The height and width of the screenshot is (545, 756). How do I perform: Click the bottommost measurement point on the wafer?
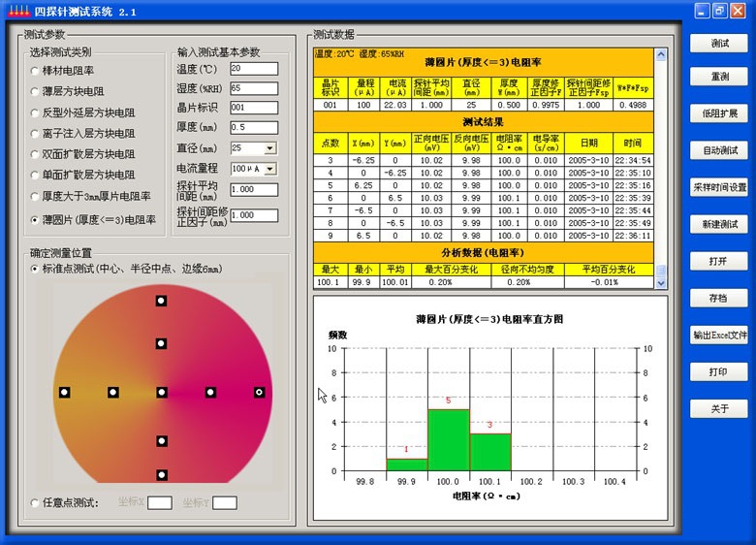tap(162, 475)
